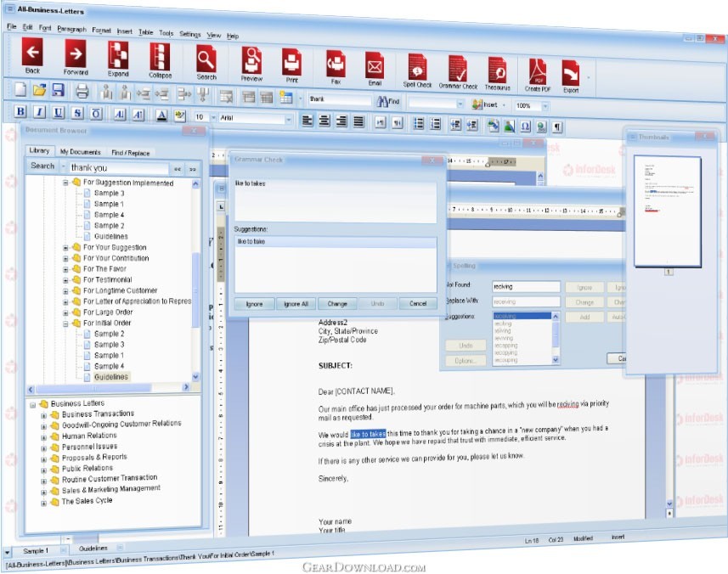Open the 100% zoom dropdown
Screen dimensions: 728x574
point(545,107)
